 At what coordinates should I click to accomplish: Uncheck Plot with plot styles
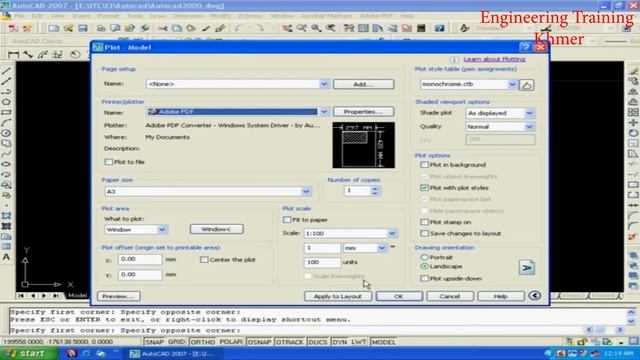click(x=424, y=188)
